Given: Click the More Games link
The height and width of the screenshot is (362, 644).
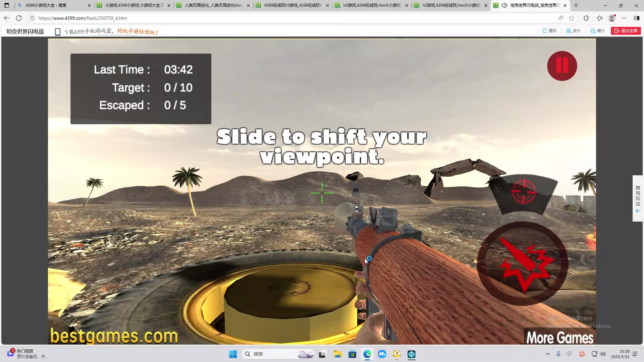Looking at the screenshot, I should point(559,337).
